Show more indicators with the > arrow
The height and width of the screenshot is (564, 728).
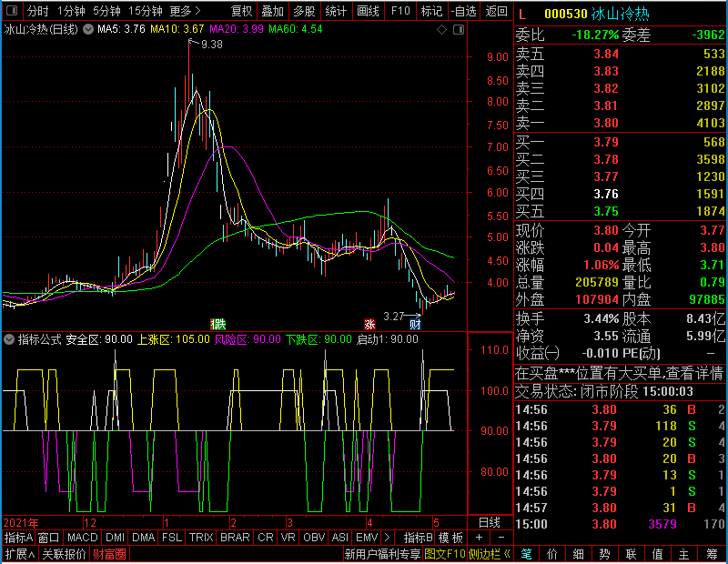pyautogui.click(x=388, y=538)
